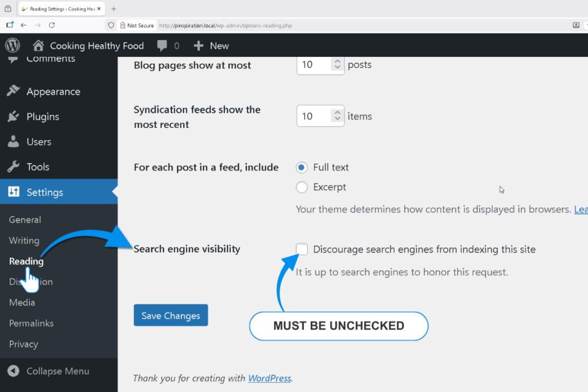Go to Discussion settings
The height and width of the screenshot is (392, 588).
click(30, 282)
